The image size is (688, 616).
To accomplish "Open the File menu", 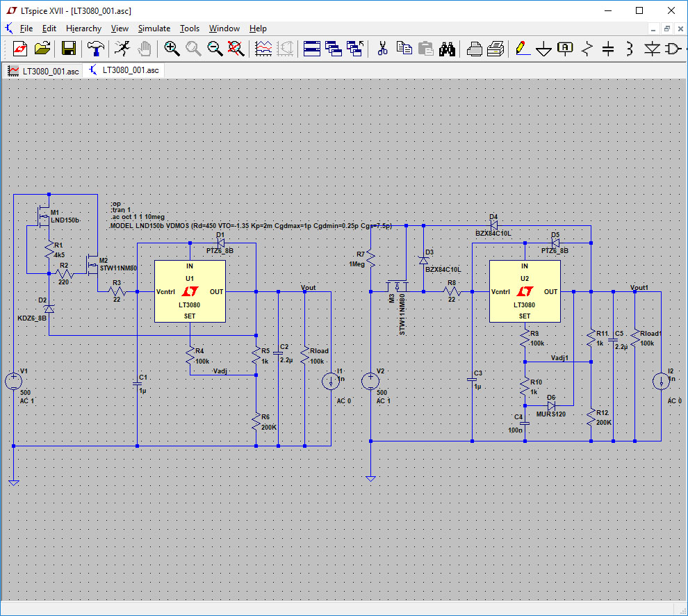I will point(26,29).
